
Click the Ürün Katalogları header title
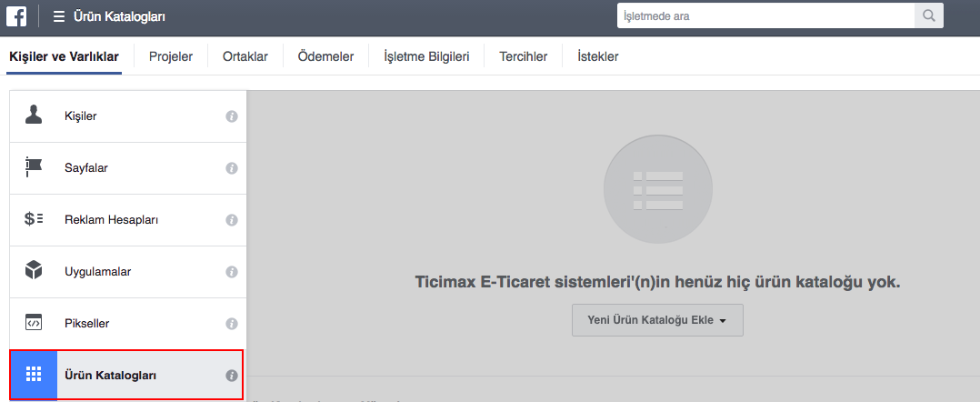point(119,17)
